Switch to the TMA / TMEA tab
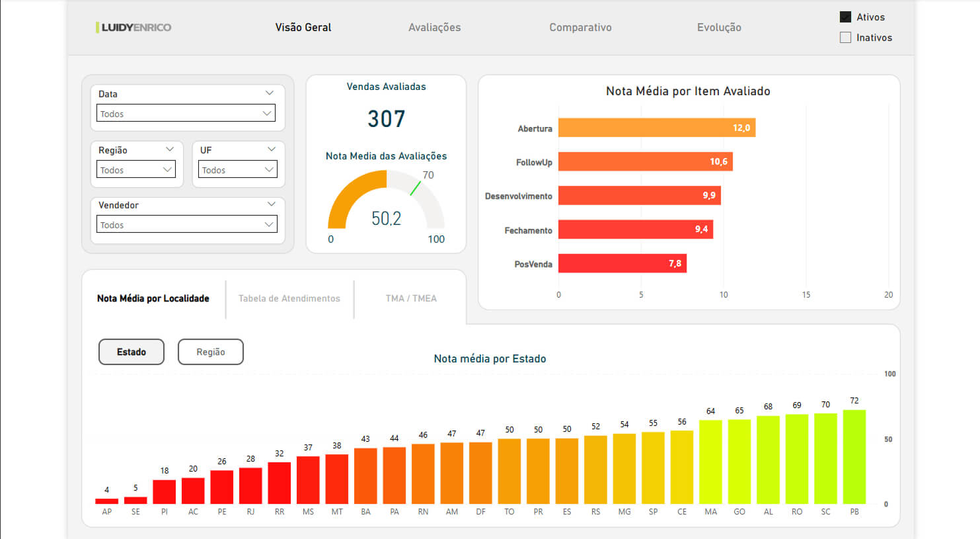 click(x=411, y=298)
